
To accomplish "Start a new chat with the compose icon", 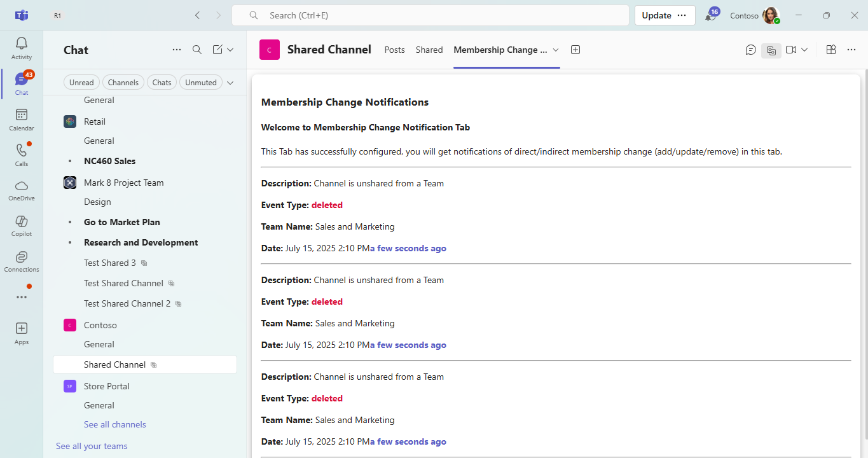I will point(217,50).
